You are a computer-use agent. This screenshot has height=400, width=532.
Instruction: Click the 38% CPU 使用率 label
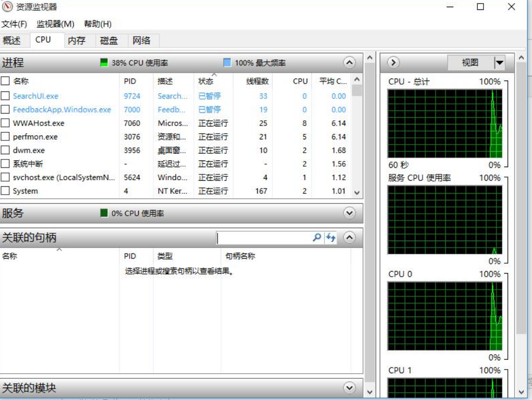140,63
